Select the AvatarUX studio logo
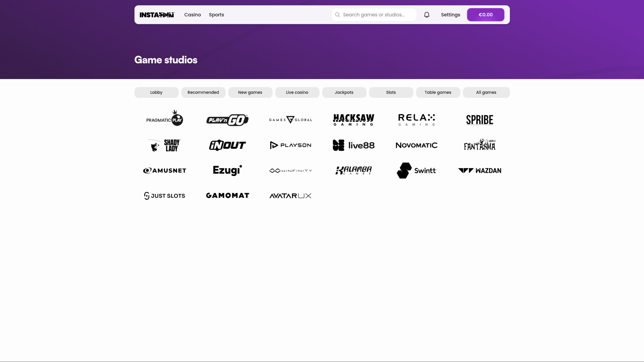 [x=290, y=196]
